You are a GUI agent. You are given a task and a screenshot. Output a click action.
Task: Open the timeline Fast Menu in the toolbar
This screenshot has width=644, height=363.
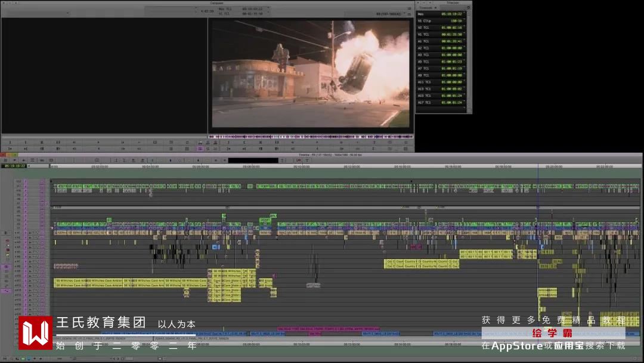click(x=5, y=160)
